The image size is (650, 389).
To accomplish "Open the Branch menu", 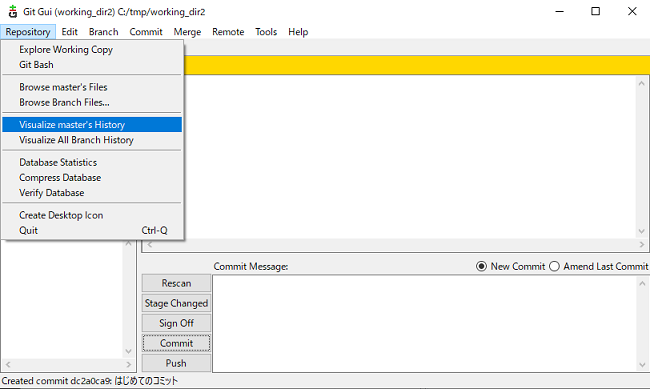I will click(104, 32).
